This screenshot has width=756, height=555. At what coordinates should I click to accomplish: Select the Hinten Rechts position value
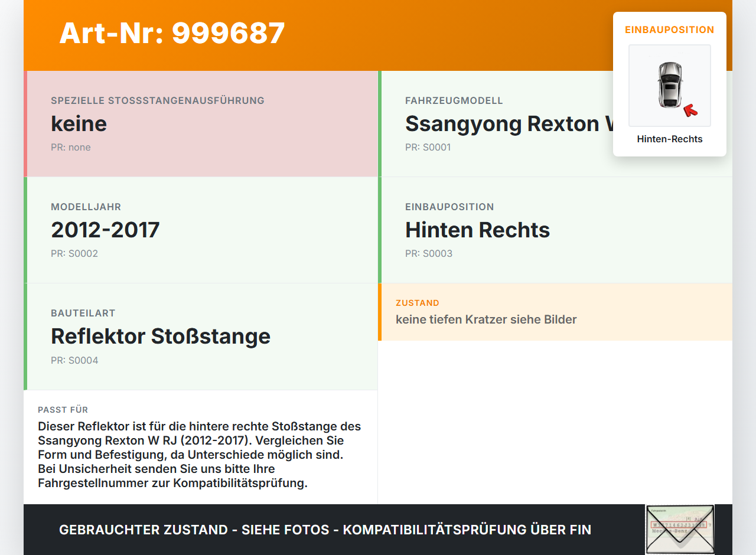[x=478, y=230]
